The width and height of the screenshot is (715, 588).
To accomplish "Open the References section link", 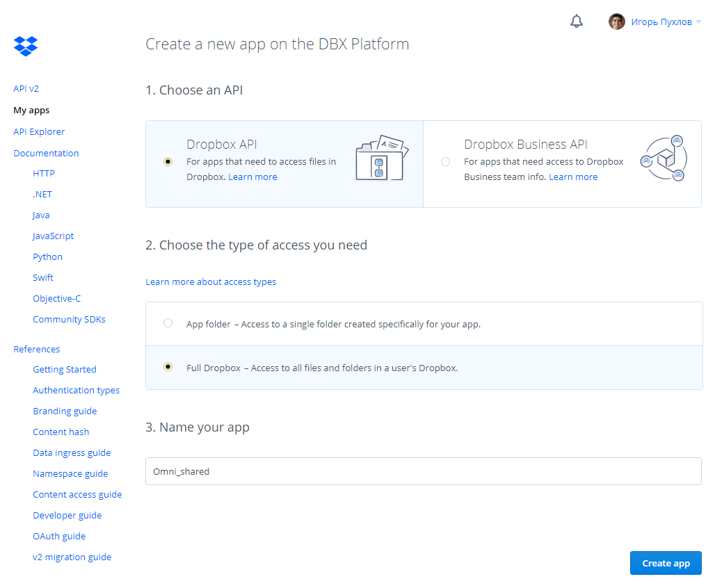I will pos(36,349).
